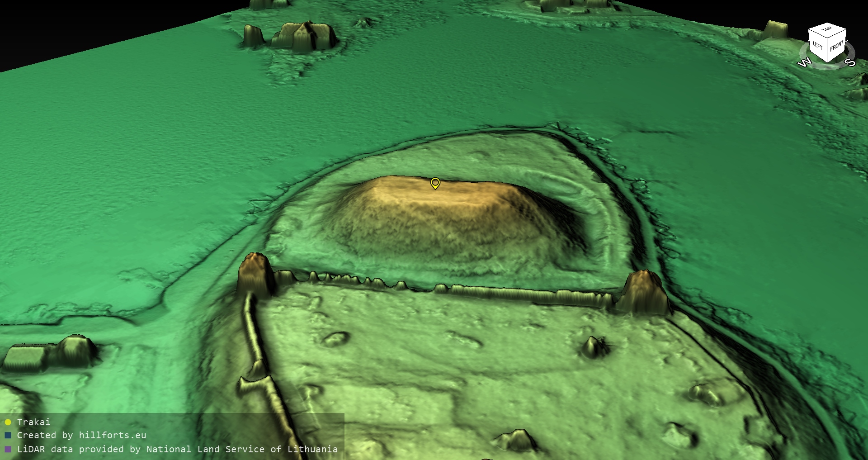Click the W compass direction letter

805,63
